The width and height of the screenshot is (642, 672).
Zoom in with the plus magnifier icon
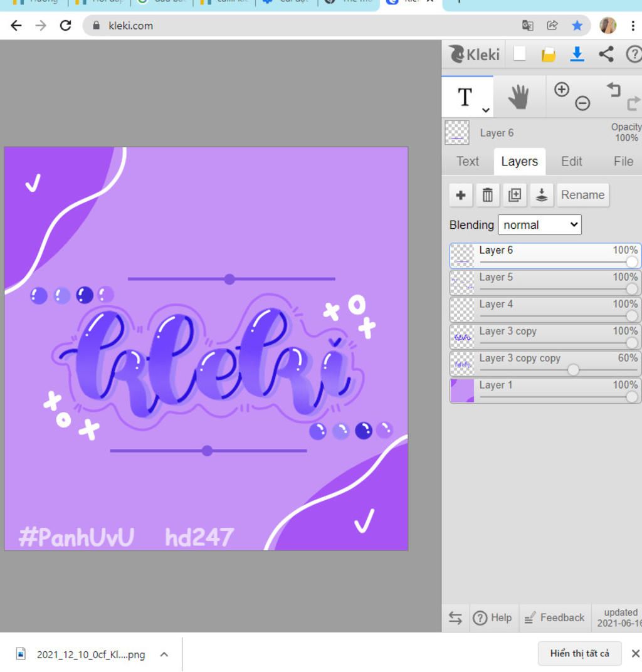[x=561, y=90]
